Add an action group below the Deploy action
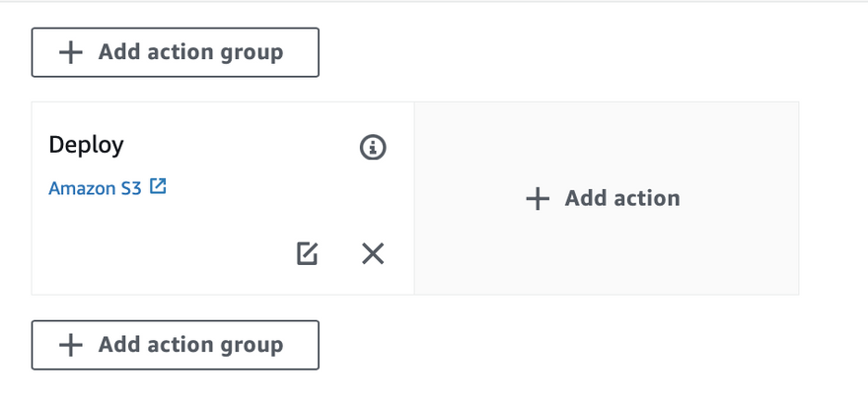868x402 pixels. (x=175, y=345)
